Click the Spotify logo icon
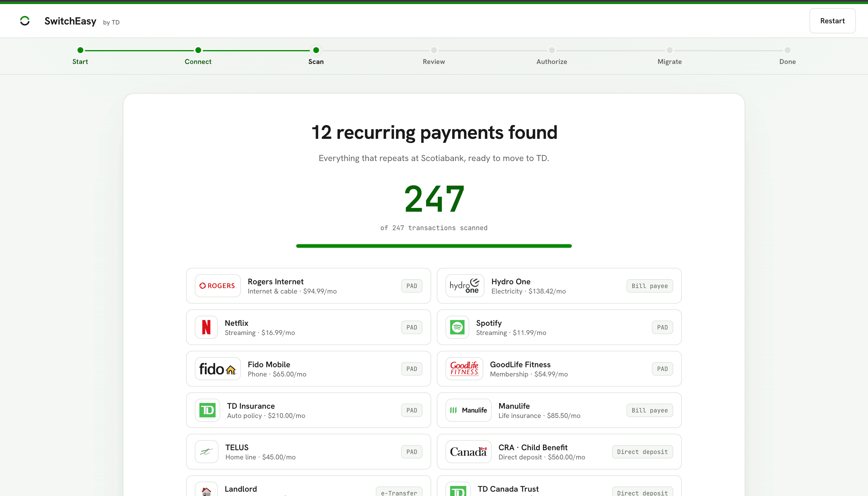868x496 pixels. [457, 327]
